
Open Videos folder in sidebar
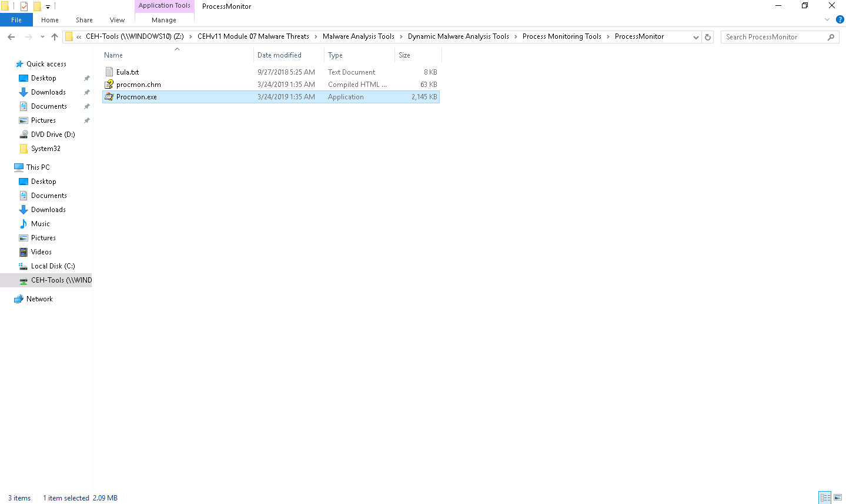tap(41, 252)
